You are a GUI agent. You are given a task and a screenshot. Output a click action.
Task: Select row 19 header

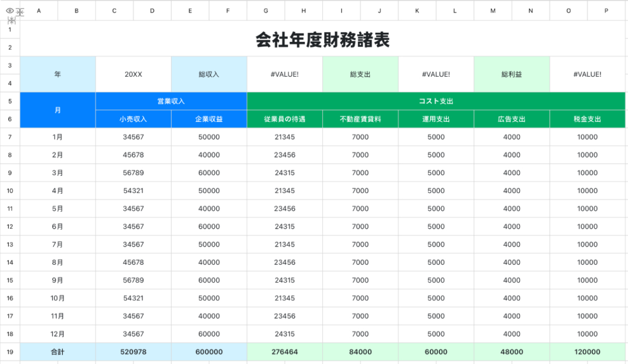click(10, 352)
